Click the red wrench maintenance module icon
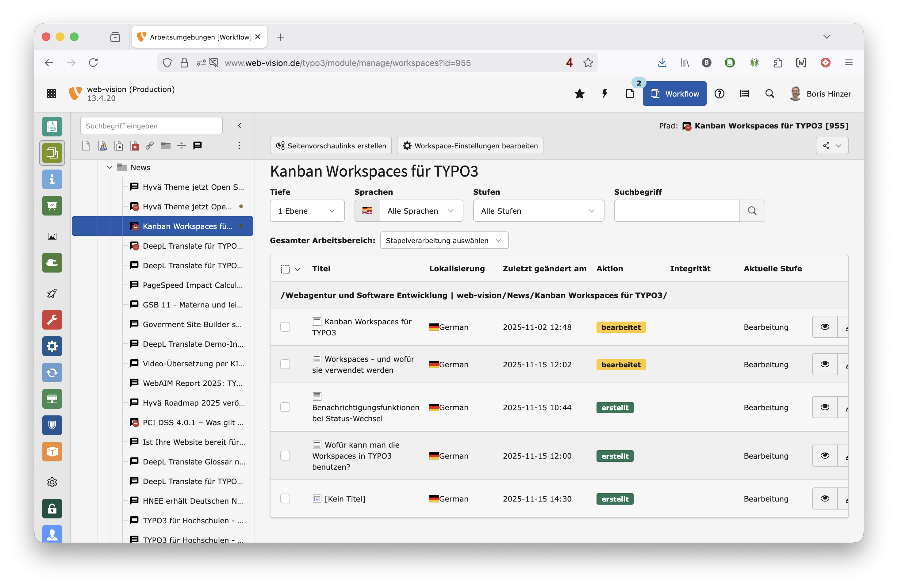The height and width of the screenshot is (588, 898). click(x=52, y=319)
